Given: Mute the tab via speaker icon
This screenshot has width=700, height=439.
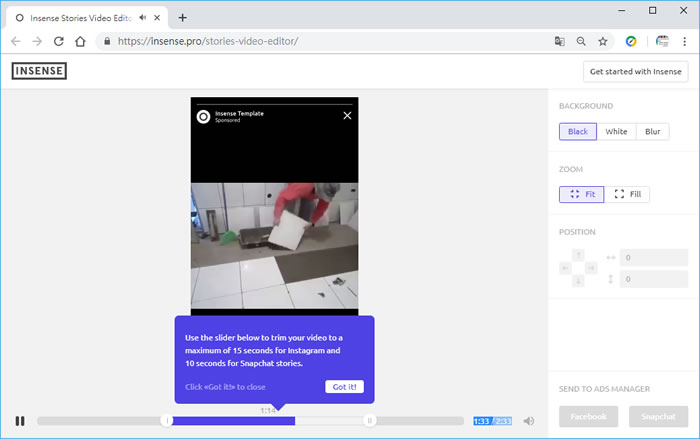Looking at the screenshot, I should click(x=142, y=18).
